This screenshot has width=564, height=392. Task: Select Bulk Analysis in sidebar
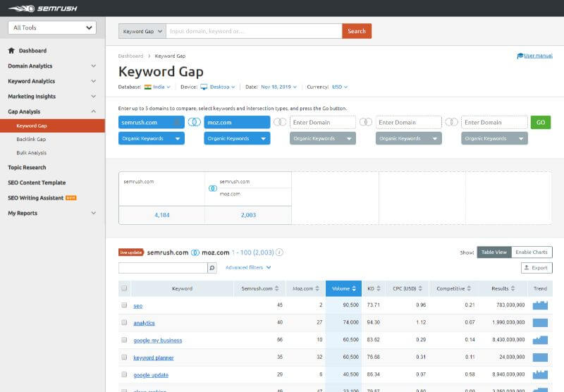point(31,153)
